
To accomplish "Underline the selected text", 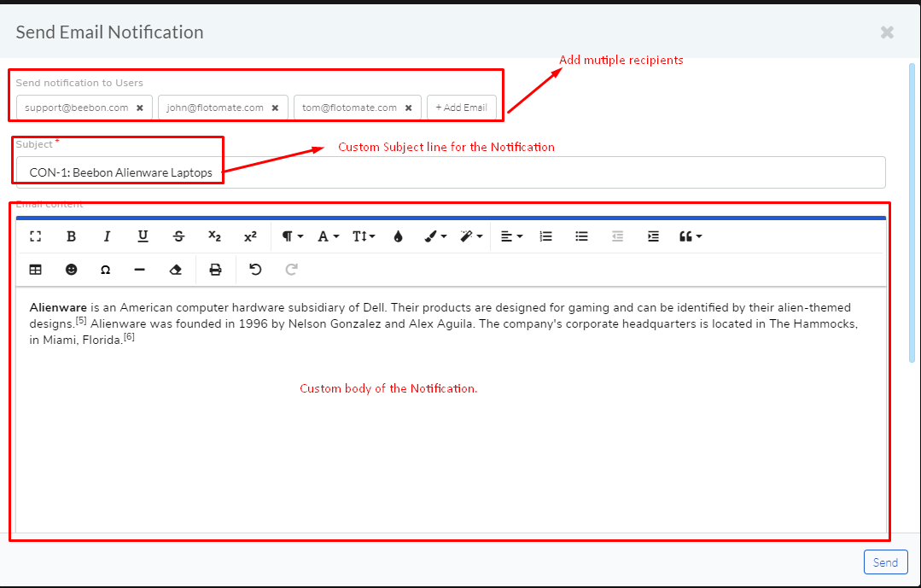I will point(143,236).
